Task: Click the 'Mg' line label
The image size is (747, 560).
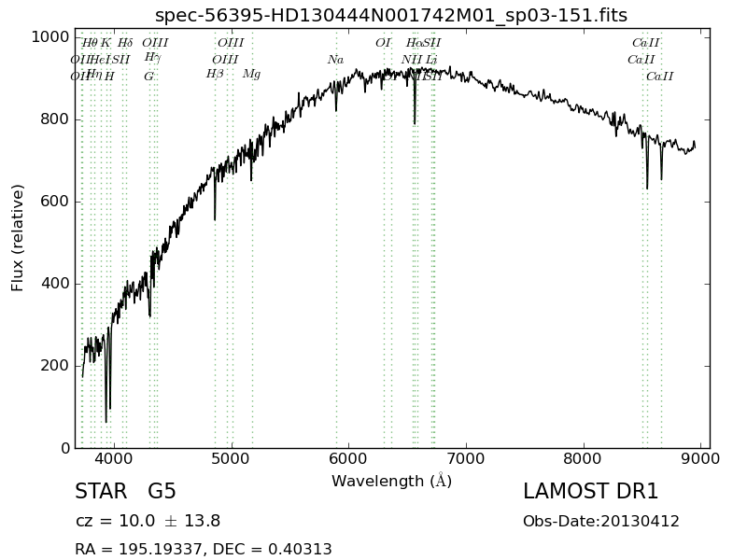Action: tap(251, 75)
